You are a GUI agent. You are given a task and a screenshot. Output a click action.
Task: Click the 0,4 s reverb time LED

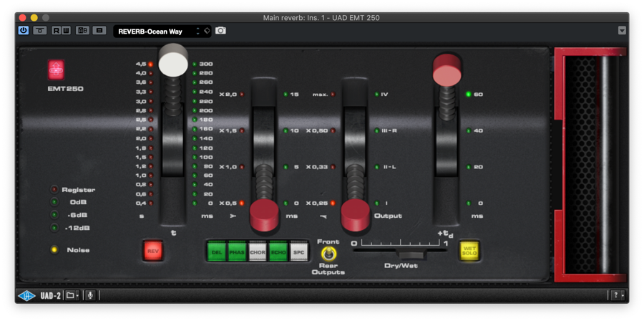pyautogui.click(x=151, y=203)
